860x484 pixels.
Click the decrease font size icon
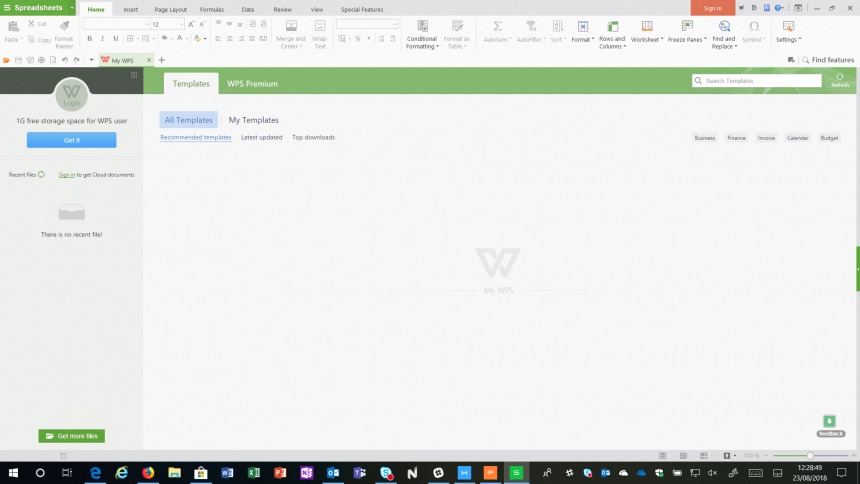202,24
